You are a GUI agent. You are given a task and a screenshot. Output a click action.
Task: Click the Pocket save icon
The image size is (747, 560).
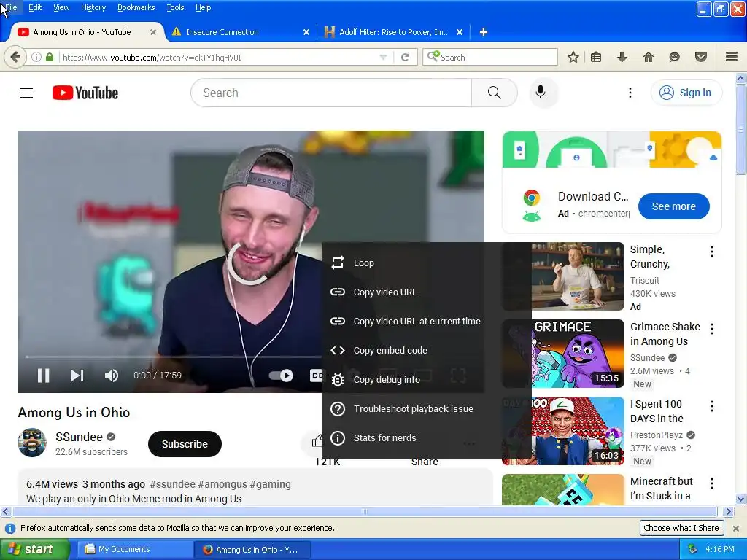[x=701, y=57]
